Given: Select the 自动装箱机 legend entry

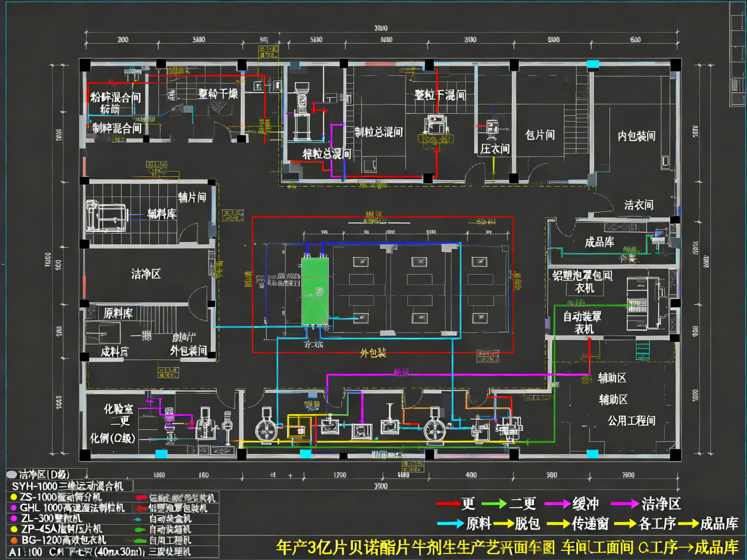Looking at the screenshot, I should 170,530.
